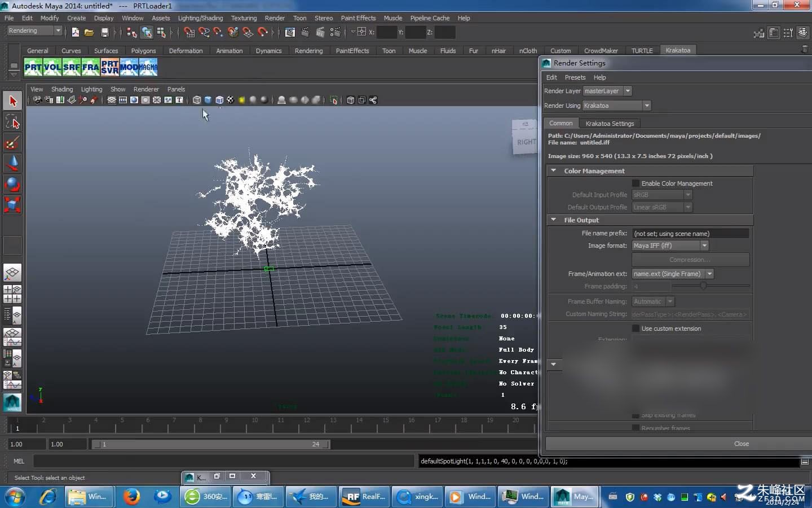The height and width of the screenshot is (508, 812).
Task: Click the Open scene folder icon
Action: [x=89, y=32]
